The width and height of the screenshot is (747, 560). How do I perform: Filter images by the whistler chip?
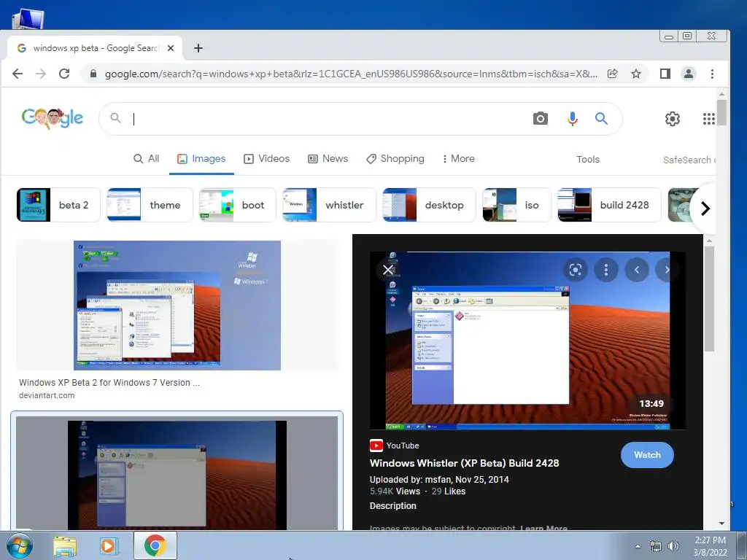pos(329,205)
